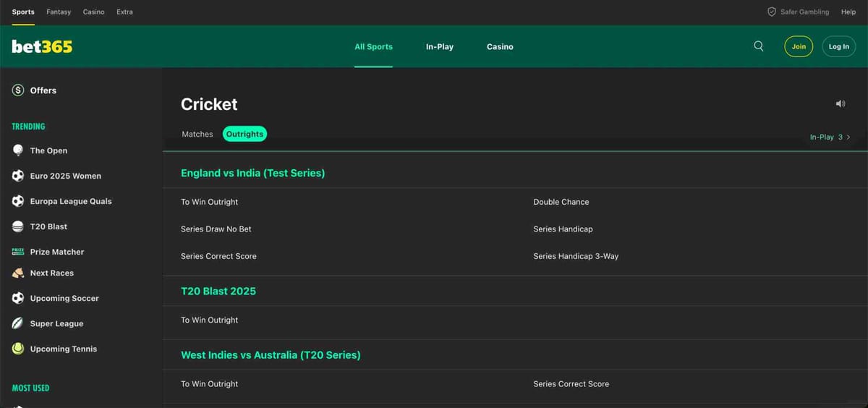Open T20 Blast 2025 To Win Outright

tap(209, 320)
